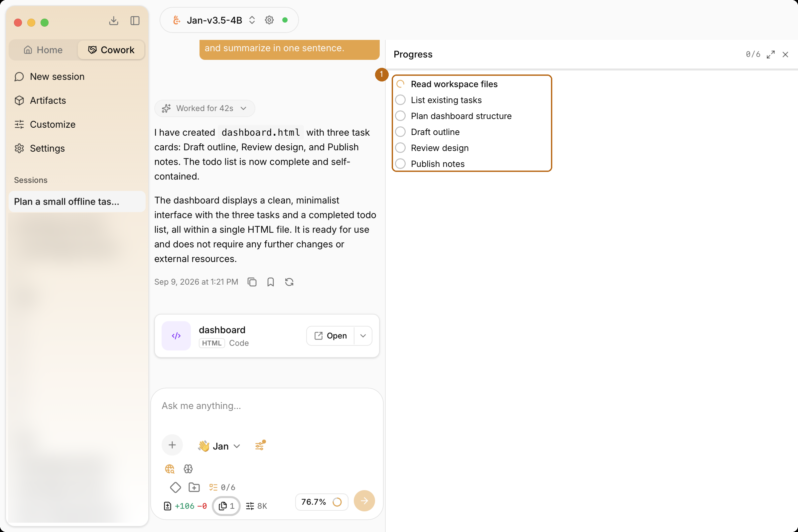
Task: Toggle the Plan dashboard structure circle
Action: click(400, 116)
